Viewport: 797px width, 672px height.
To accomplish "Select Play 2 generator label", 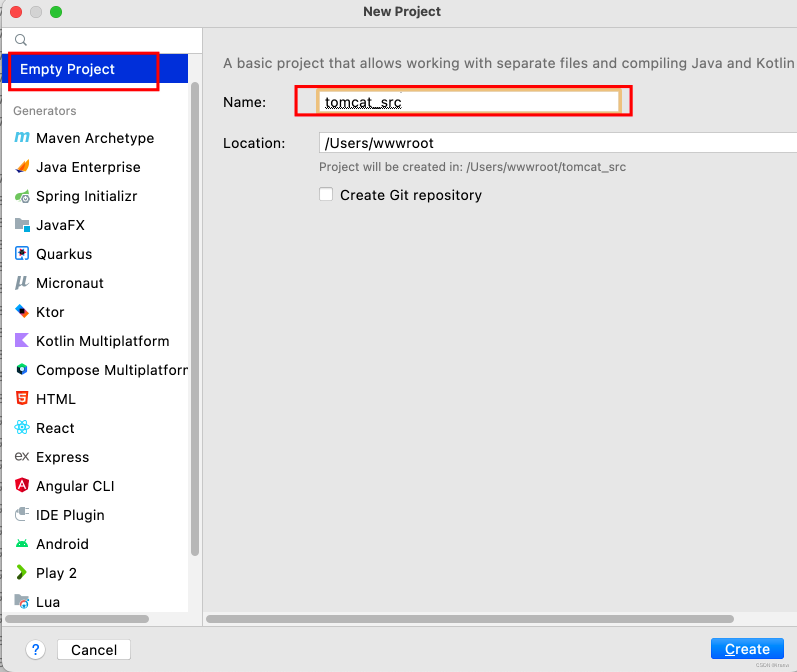I will (56, 573).
